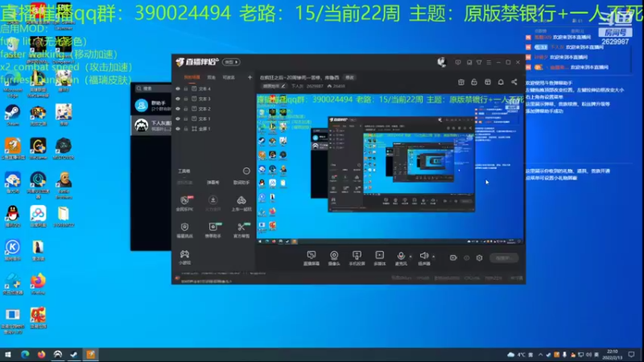This screenshot has height=362, width=644.
Task: Add a 摄像头 camera source
Action: tap(334, 258)
